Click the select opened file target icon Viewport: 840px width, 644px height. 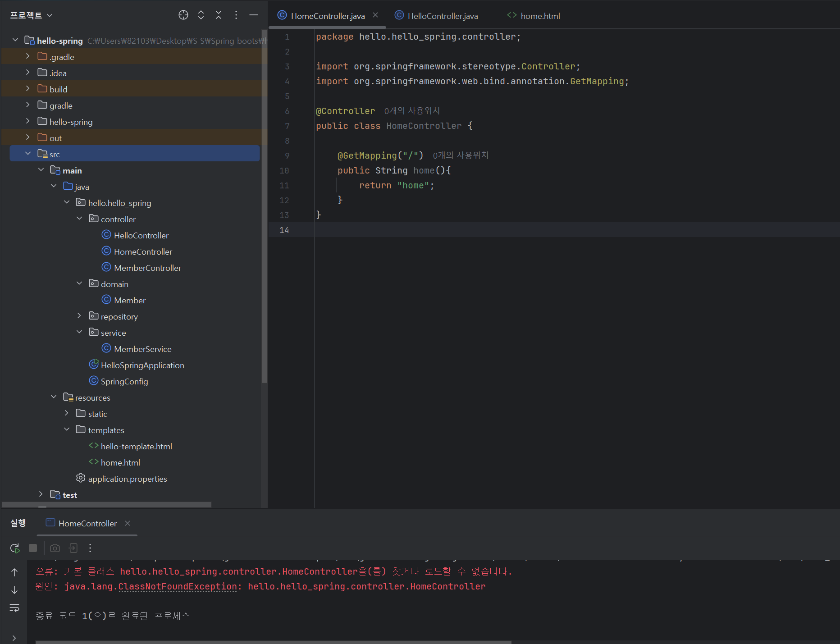click(x=183, y=15)
